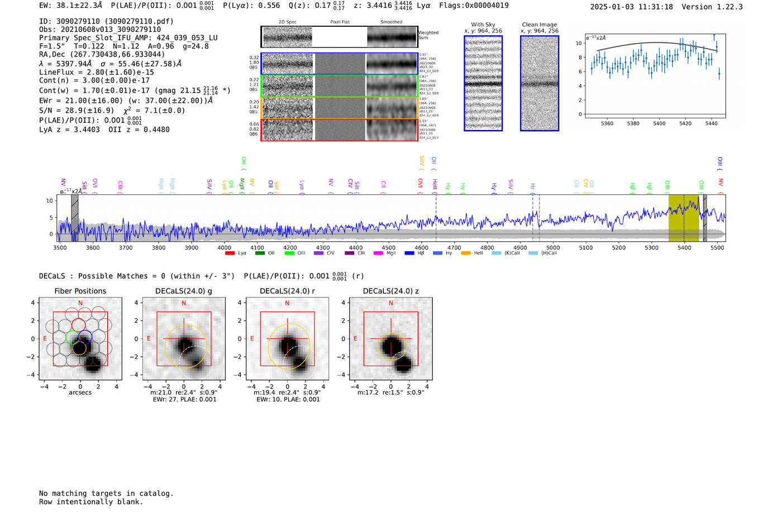Viewport: 782px width, 532px height.
Task: Click the Row intentionally blank text
Action: (x=91, y=502)
